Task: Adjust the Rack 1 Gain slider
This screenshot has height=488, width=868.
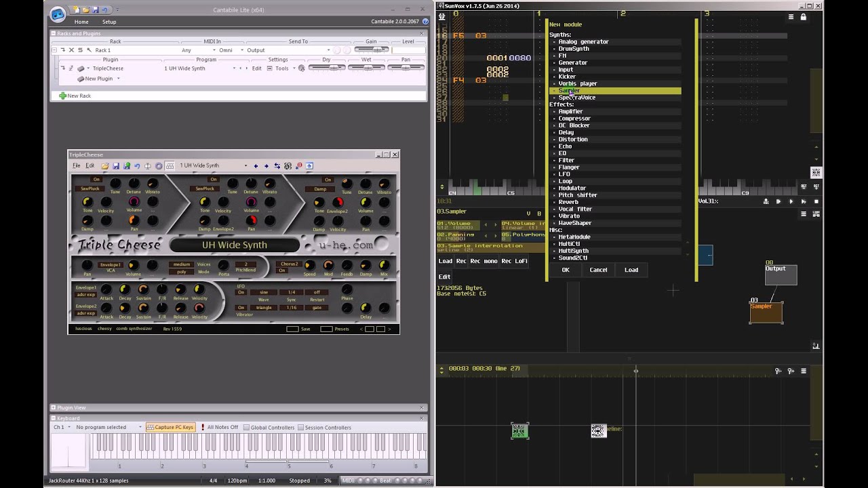Action: [x=371, y=50]
